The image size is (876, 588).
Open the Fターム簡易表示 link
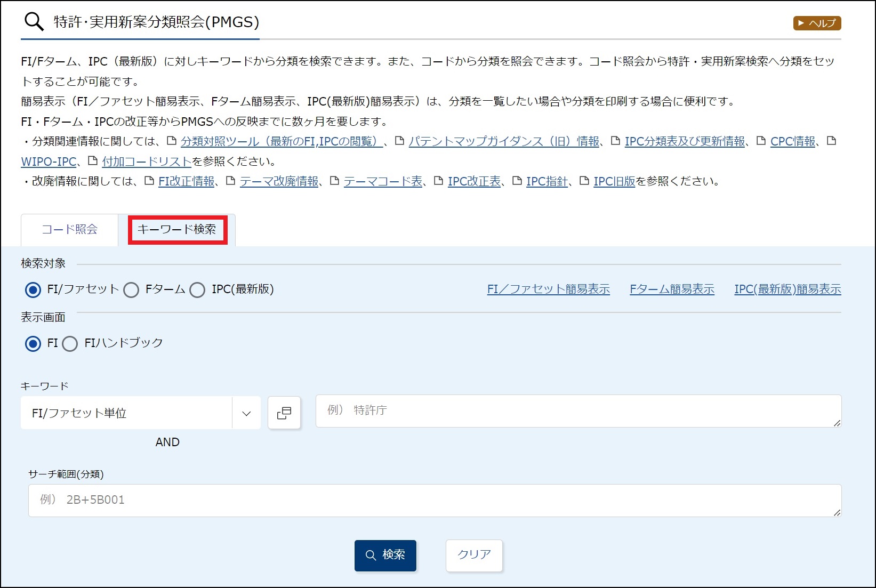pyautogui.click(x=672, y=289)
